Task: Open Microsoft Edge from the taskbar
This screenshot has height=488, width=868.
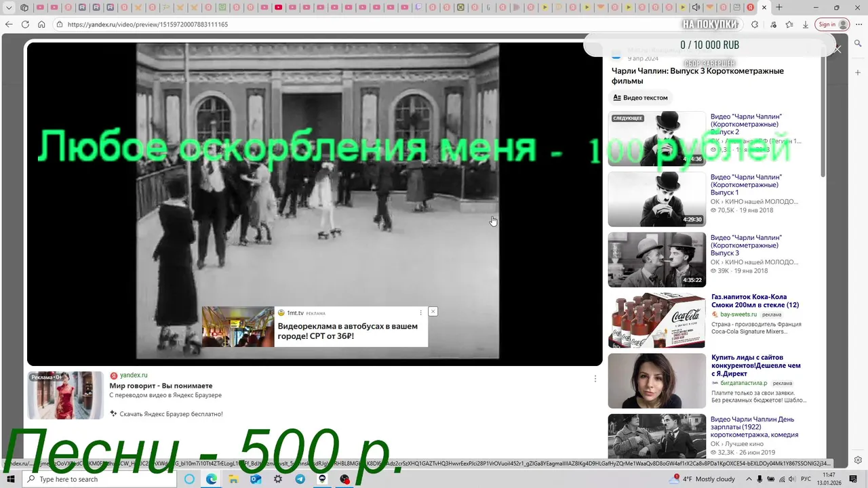Action: pyautogui.click(x=212, y=479)
